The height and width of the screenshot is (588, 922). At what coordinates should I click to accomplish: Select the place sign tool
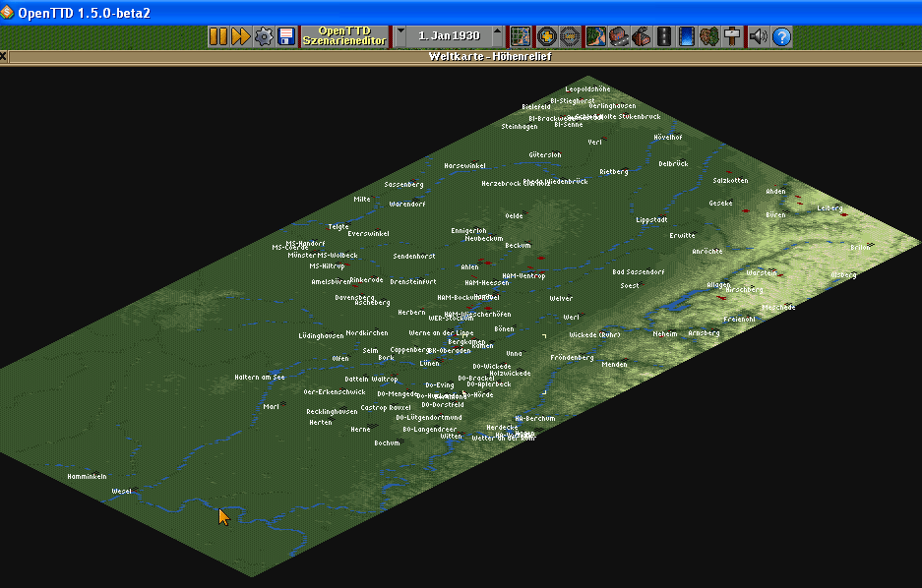pyautogui.click(x=733, y=36)
